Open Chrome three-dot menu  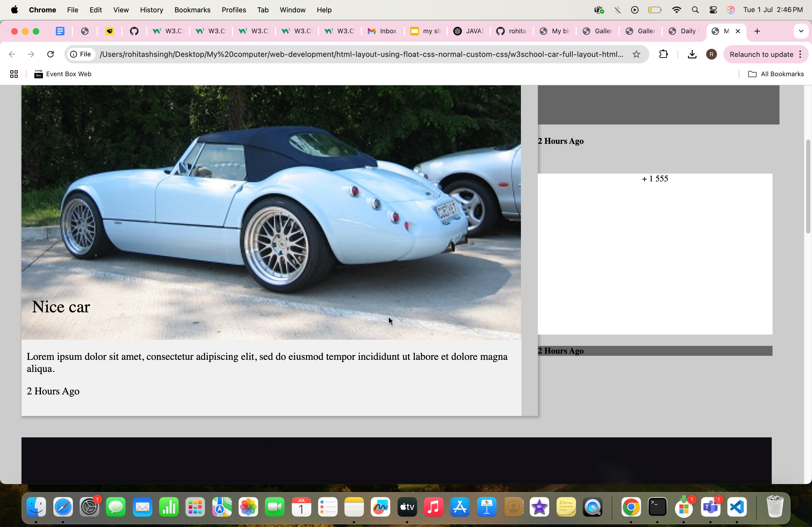[x=800, y=54]
